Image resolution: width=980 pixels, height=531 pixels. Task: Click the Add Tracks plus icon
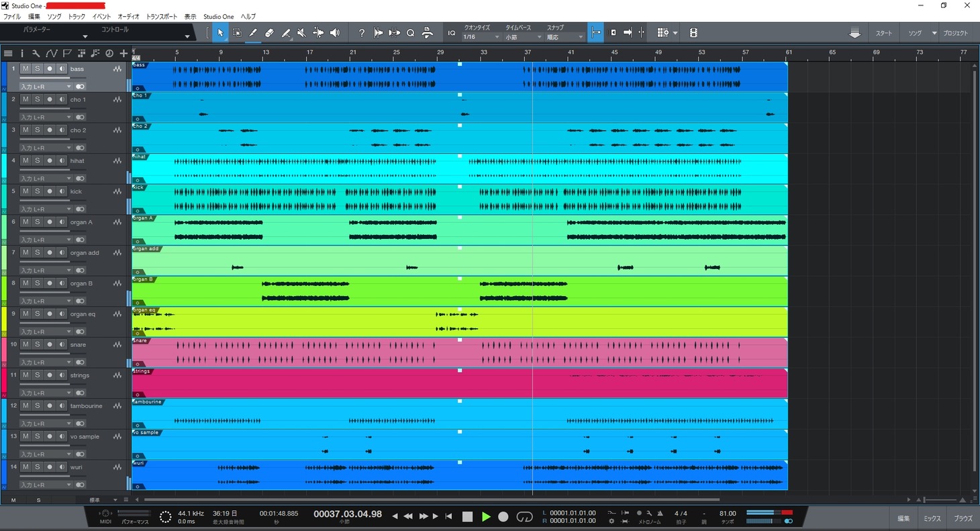tap(124, 53)
